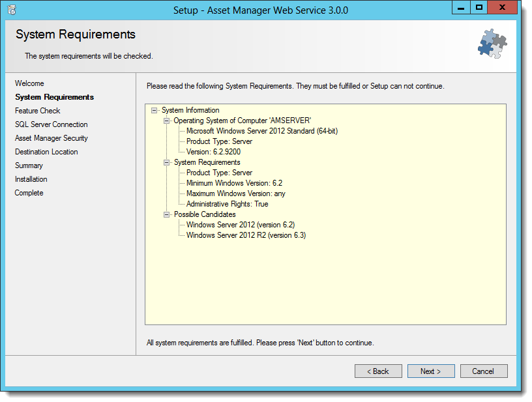Collapse Operating System of Computer 'AMSERVER' node

(x=167, y=121)
